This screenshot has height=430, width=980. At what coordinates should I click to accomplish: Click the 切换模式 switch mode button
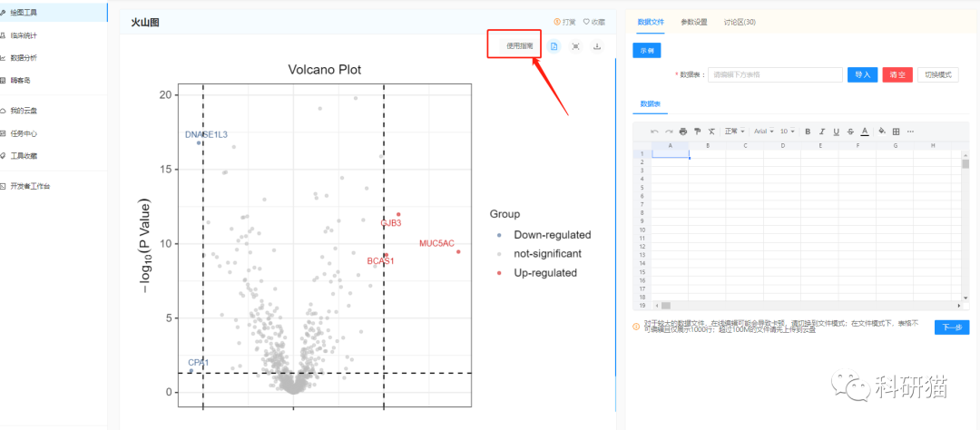point(938,74)
